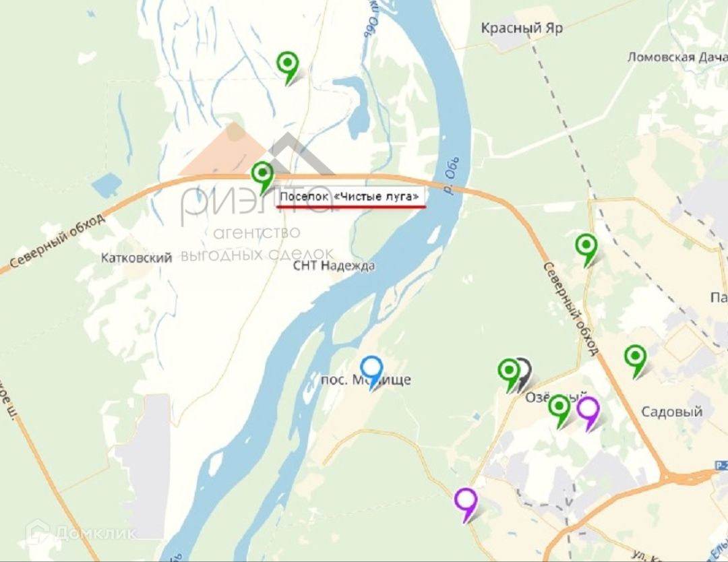Click the Садовый district label

671,412
